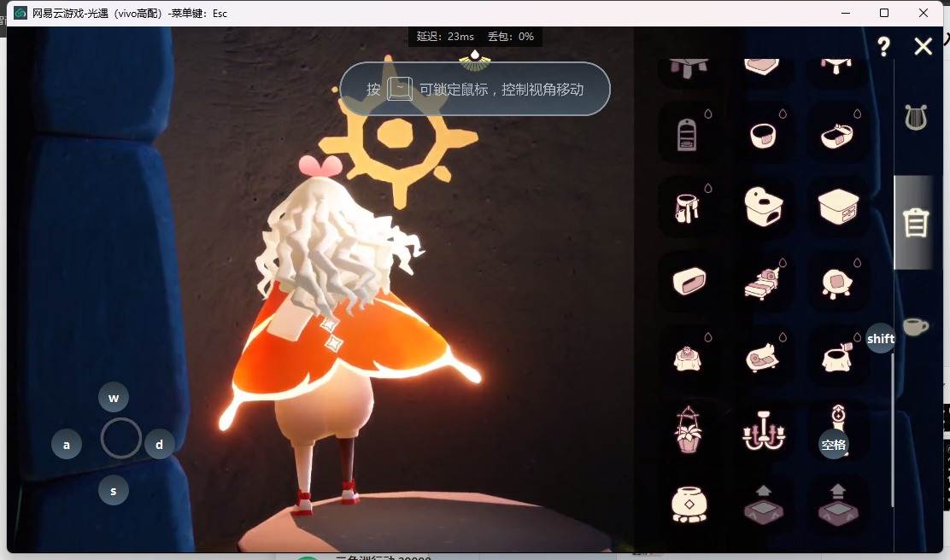Switch to the furniture list clipboard tab

915,222
